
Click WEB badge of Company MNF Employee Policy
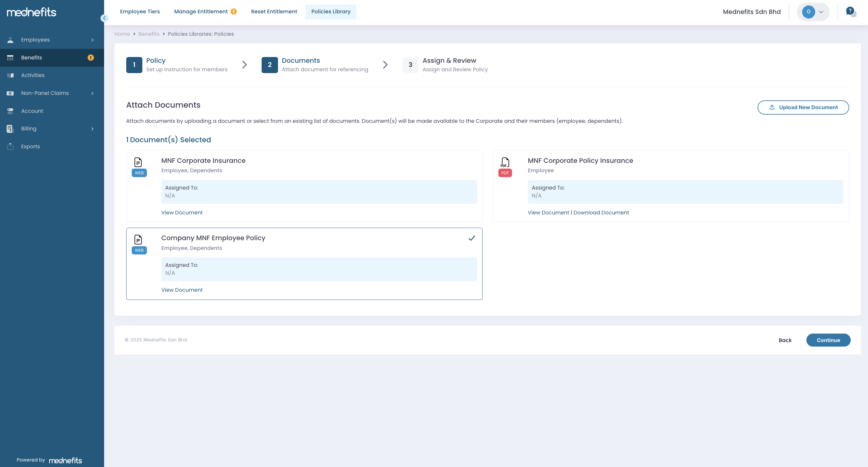139,250
